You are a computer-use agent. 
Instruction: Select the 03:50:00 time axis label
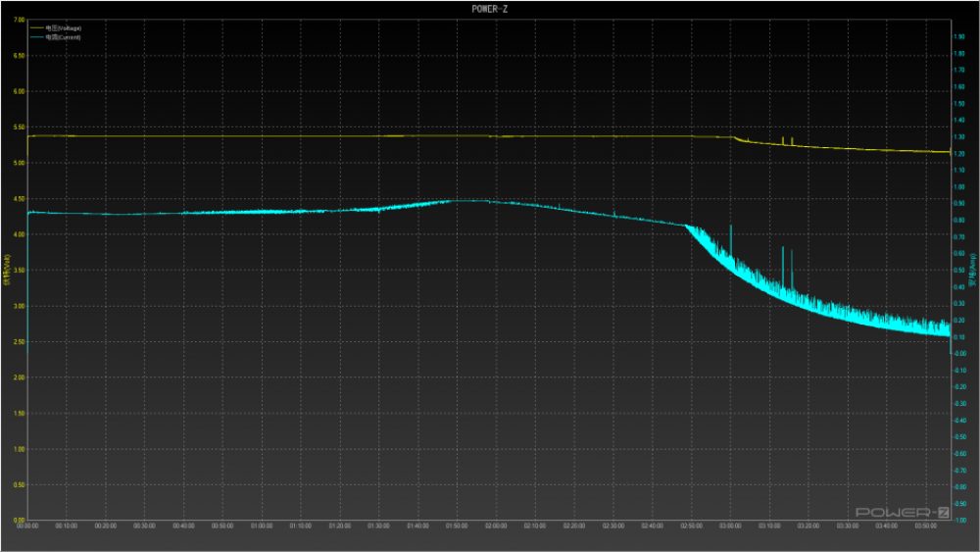tap(925, 527)
